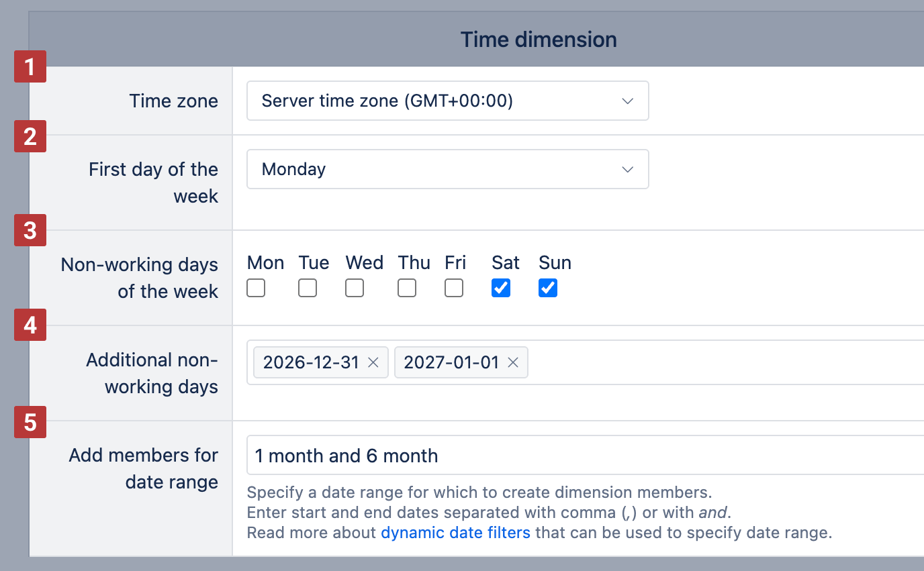
Task: Uncheck the Sat non-working day checkbox
Action: (x=501, y=289)
